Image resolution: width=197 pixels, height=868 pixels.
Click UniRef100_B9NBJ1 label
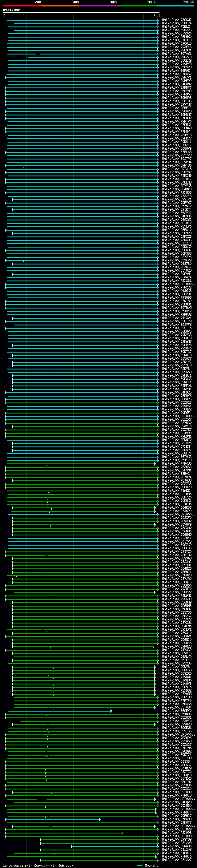177,375
